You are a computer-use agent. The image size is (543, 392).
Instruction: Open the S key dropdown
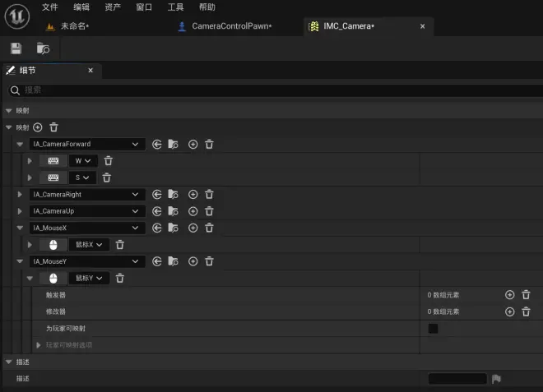(82, 178)
